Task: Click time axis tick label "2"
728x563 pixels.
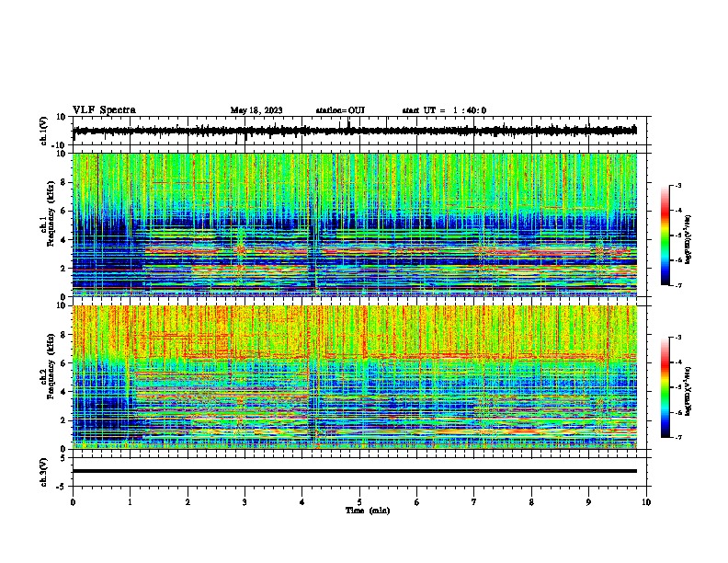Action: [x=188, y=502]
